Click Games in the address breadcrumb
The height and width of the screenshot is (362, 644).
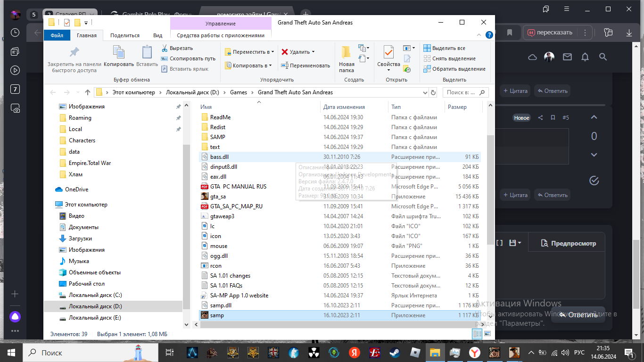point(239,92)
